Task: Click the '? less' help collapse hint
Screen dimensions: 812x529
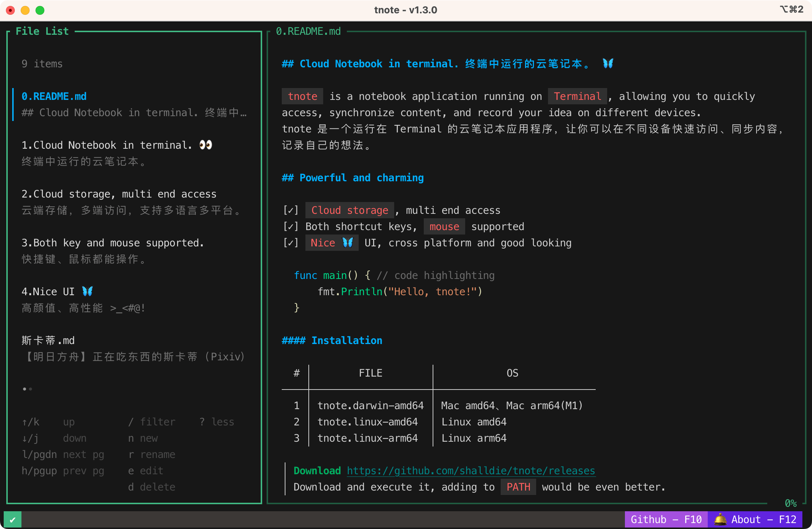Action: [217, 422]
